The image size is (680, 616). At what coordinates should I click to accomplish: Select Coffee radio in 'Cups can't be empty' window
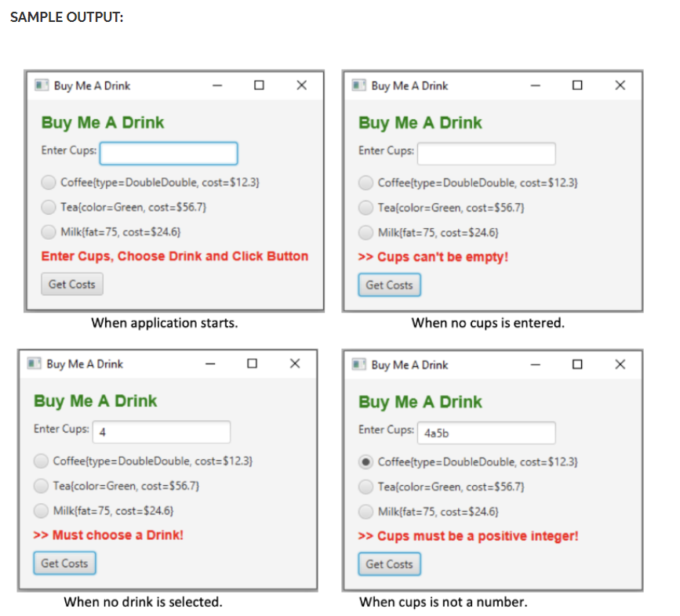click(365, 183)
